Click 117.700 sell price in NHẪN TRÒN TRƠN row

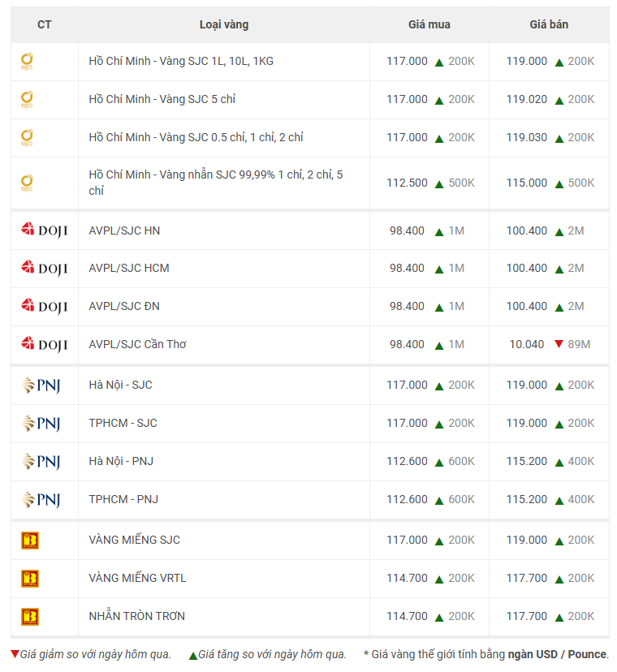[527, 616]
